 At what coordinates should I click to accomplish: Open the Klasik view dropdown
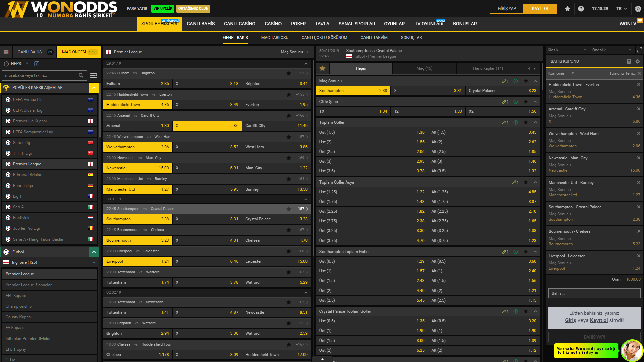566,50
